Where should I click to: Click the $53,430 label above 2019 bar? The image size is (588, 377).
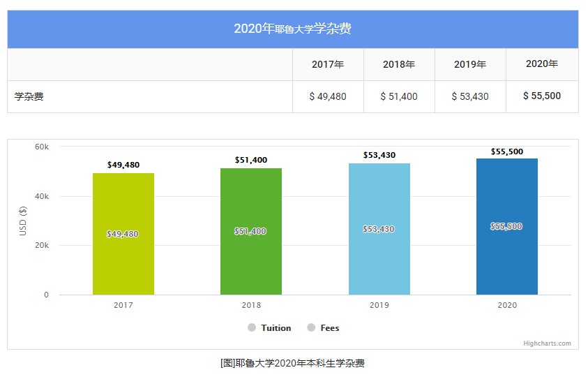point(379,155)
